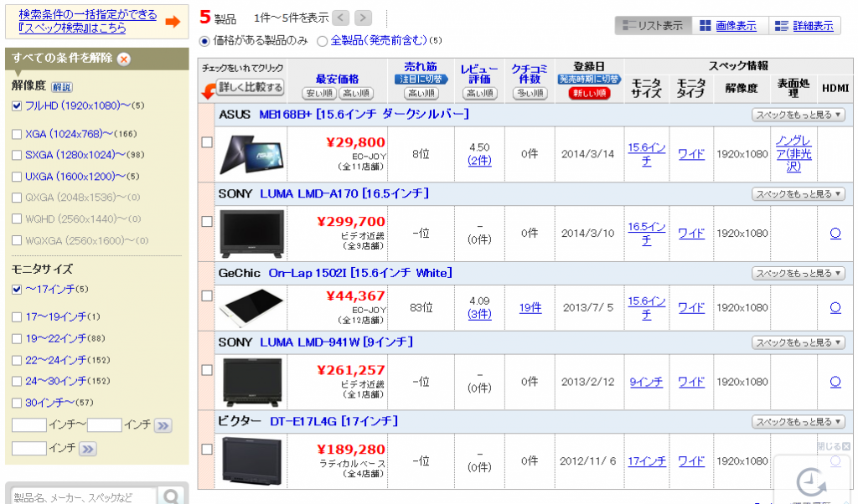Click ¥29,800 price for ASUS MB168B+

355,142
